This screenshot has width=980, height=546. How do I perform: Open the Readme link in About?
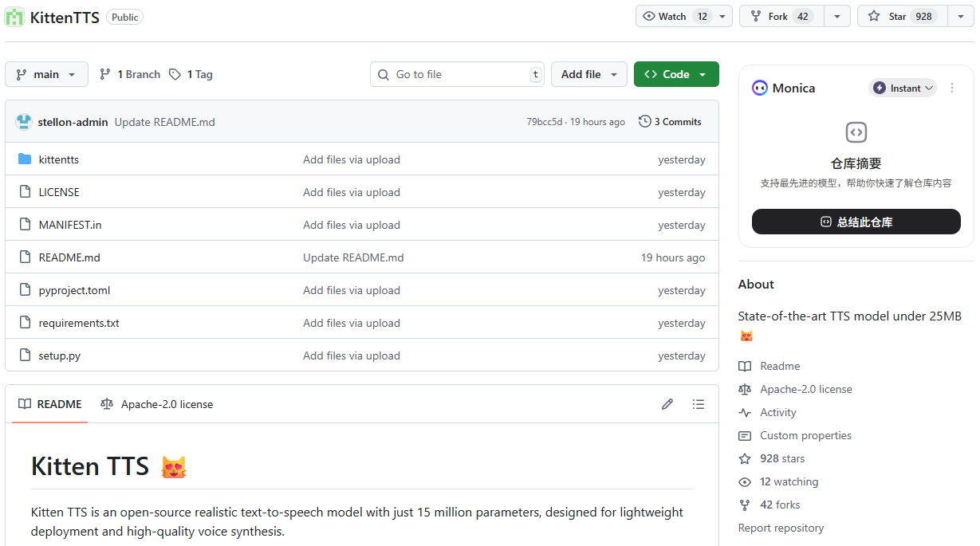pos(780,366)
